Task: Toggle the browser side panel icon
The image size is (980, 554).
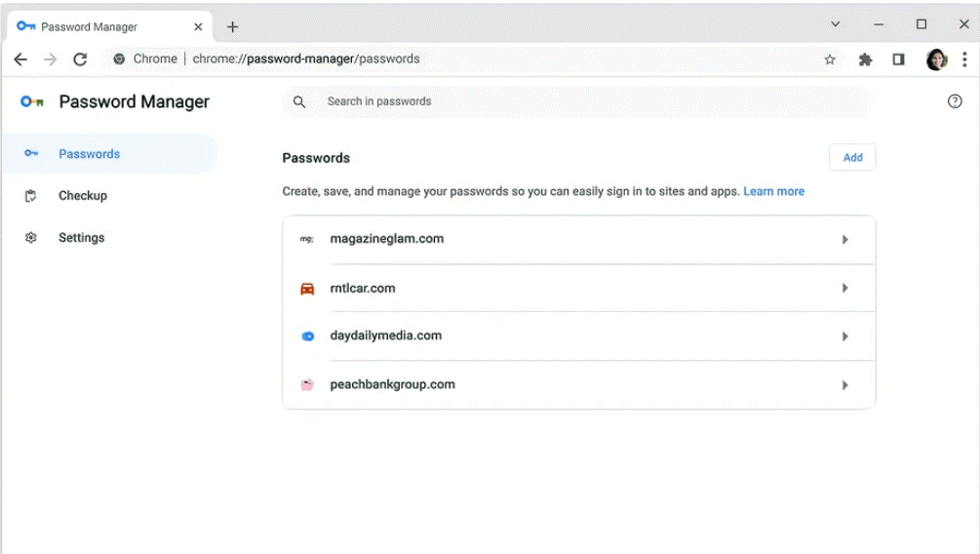Action: coord(898,59)
